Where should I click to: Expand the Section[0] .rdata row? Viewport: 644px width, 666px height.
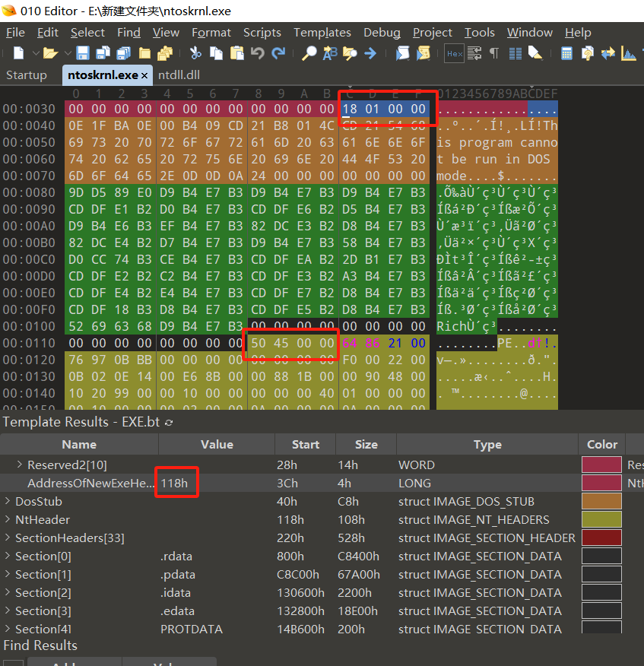coord(8,556)
